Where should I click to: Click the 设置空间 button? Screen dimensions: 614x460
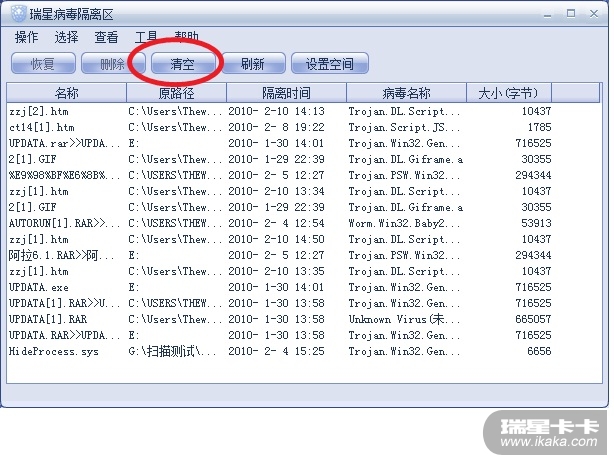(x=330, y=63)
